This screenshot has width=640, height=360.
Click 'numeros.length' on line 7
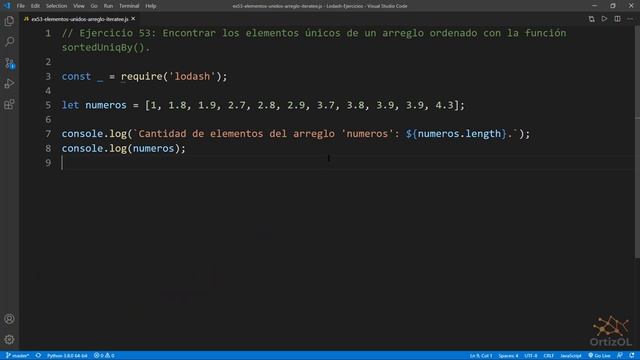[460, 134]
